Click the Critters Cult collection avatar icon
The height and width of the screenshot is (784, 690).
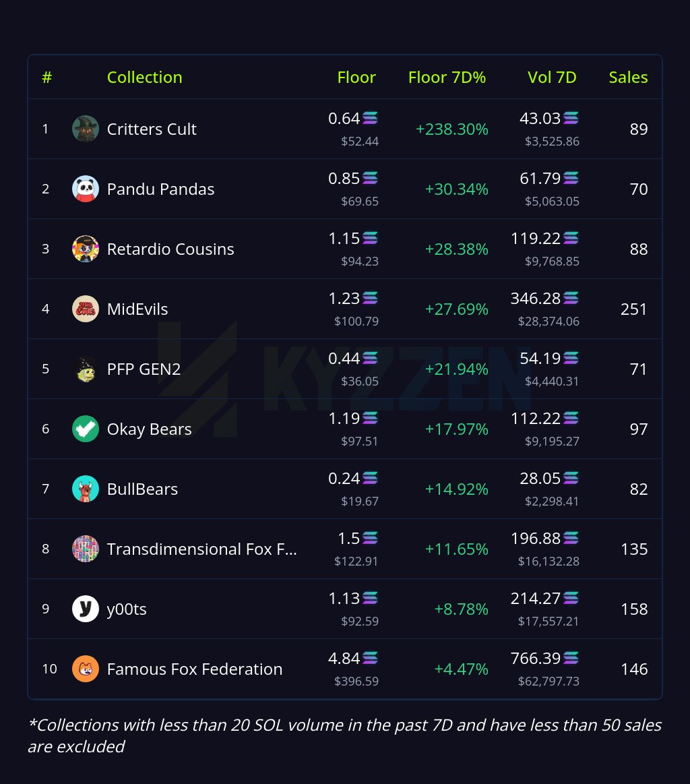click(86, 129)
